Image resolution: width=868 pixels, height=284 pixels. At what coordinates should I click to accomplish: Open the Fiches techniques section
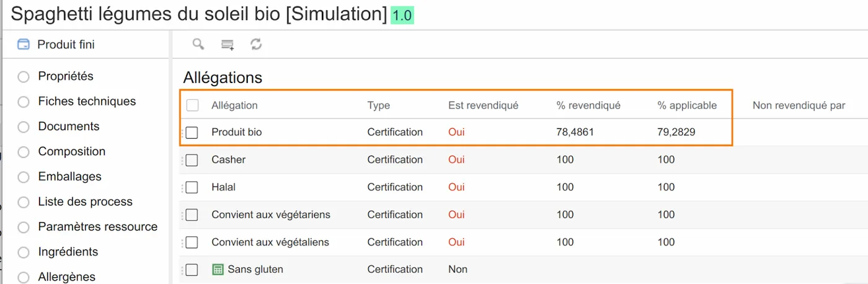[x=87, y=101]
